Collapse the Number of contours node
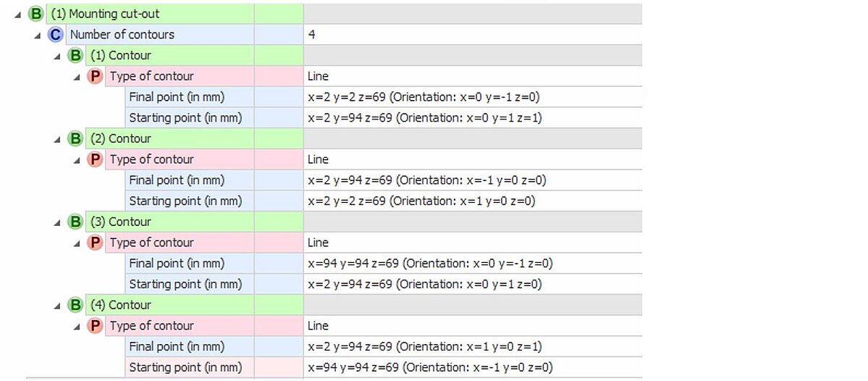 37,35
